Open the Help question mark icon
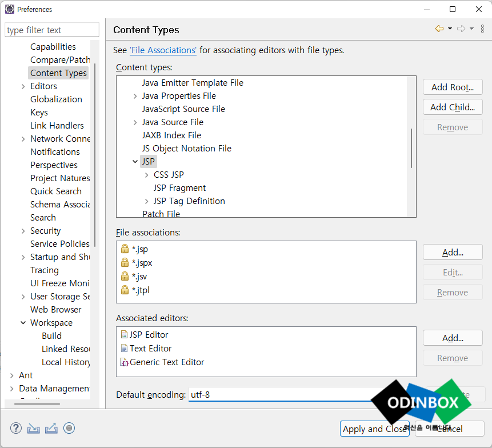This screenshot has height=448, width=492. tap(16, 428)
